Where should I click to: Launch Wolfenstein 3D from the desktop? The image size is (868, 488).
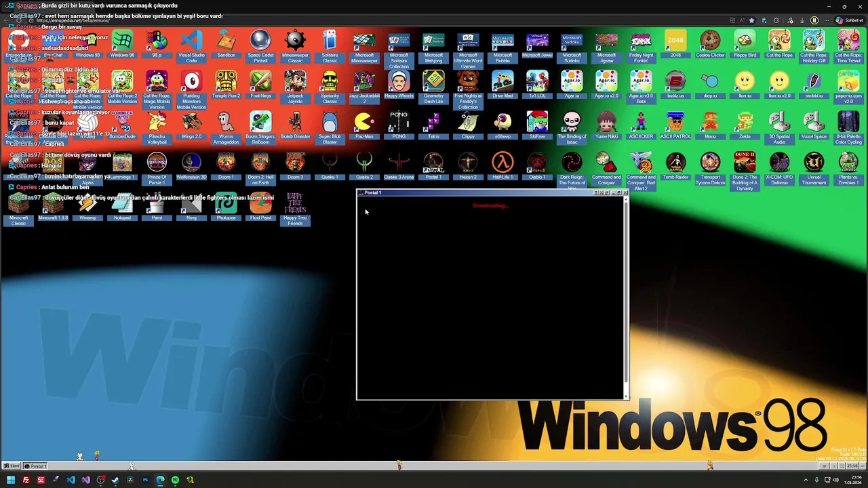click(191, 165)
